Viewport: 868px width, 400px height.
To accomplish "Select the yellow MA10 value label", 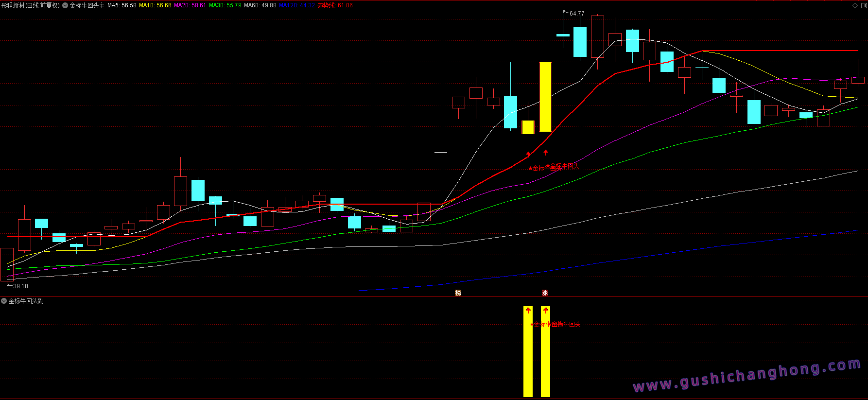I will pyautogui.click(x=155, y=5).
